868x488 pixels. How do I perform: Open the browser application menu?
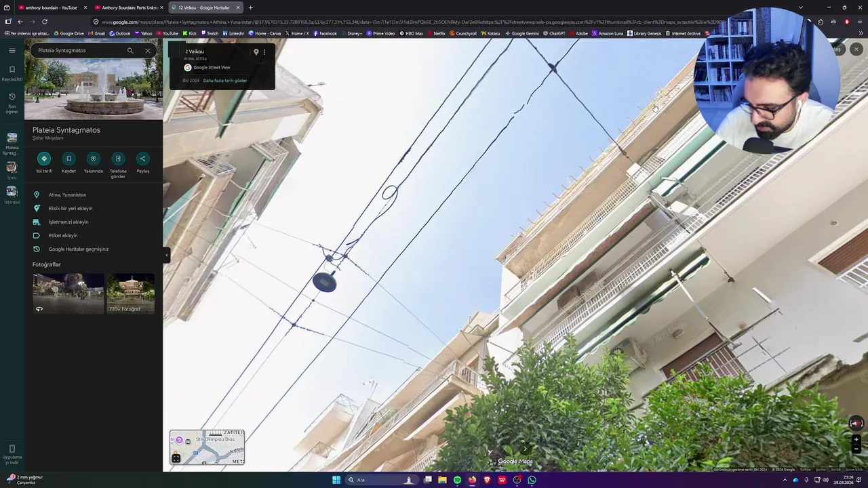click(861, 22)
